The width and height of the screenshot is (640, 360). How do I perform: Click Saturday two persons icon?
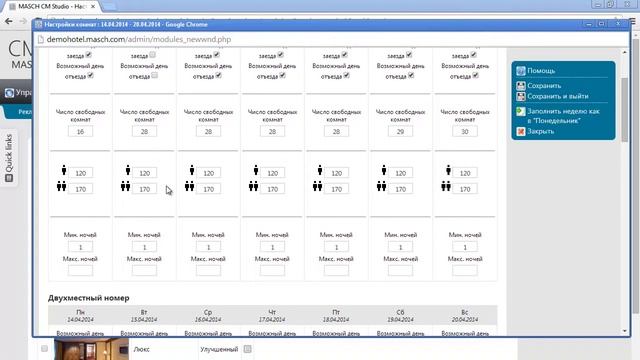[382, 187]
